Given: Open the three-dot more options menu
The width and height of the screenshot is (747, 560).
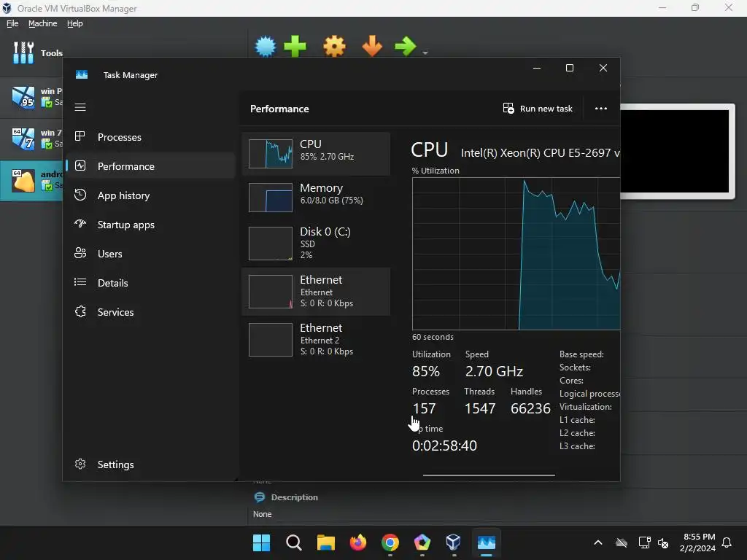Looking at the screenshot, I should point(601,109).
